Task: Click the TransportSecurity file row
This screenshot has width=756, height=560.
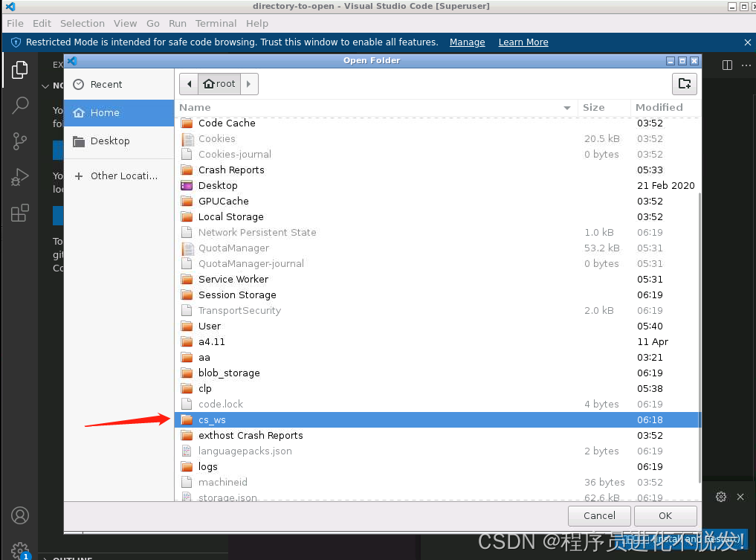Action: (x=437, y=311)
